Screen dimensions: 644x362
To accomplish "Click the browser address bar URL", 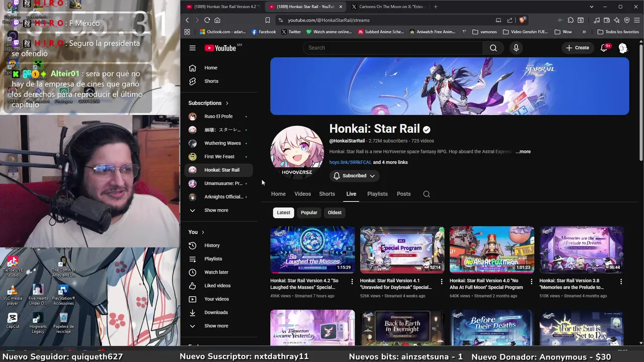I will coord(329,20).
